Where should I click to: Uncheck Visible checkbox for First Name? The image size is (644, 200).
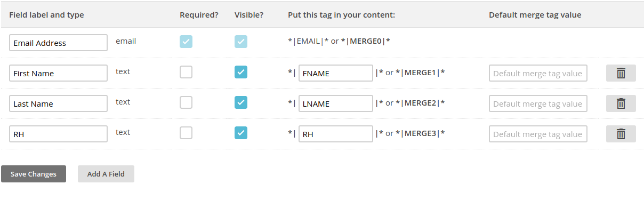pyautogui.click(x=241, y=72)
